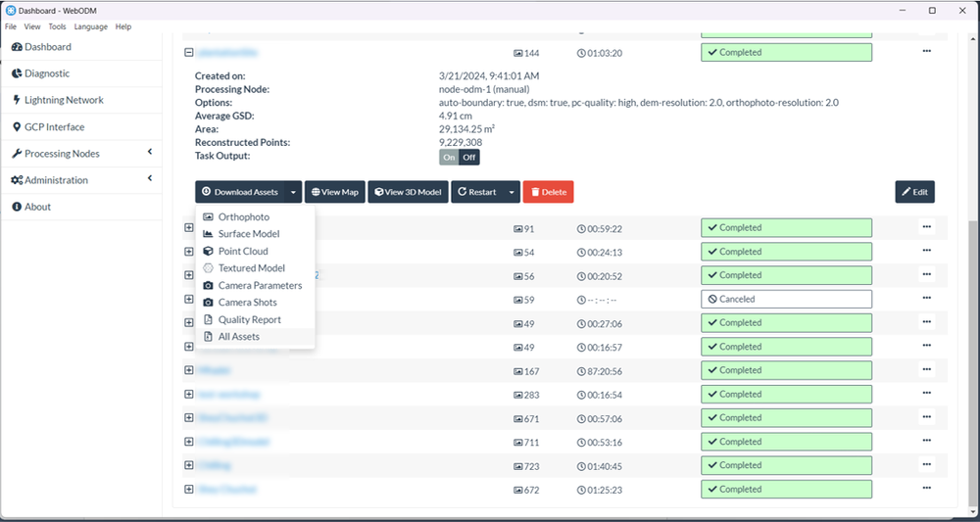The height and width of the screenshot is (522, 980).
Task: Expand the task with 711 images
Action: [189, 442]
